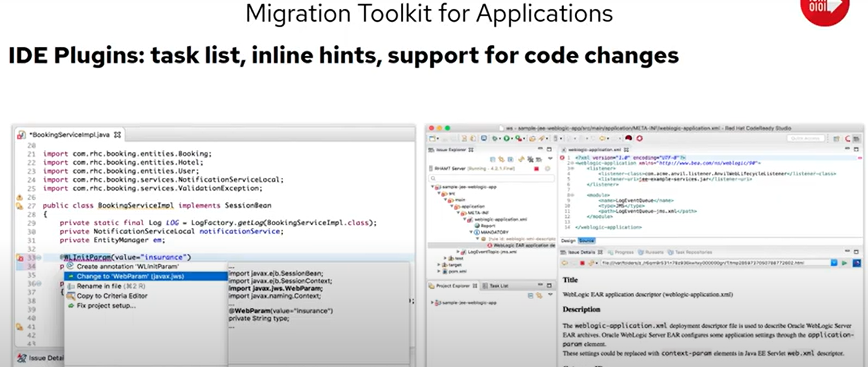Click the Red Hat fedora icon in toolbar
This screenshot has width=868, height=367.
628,138
